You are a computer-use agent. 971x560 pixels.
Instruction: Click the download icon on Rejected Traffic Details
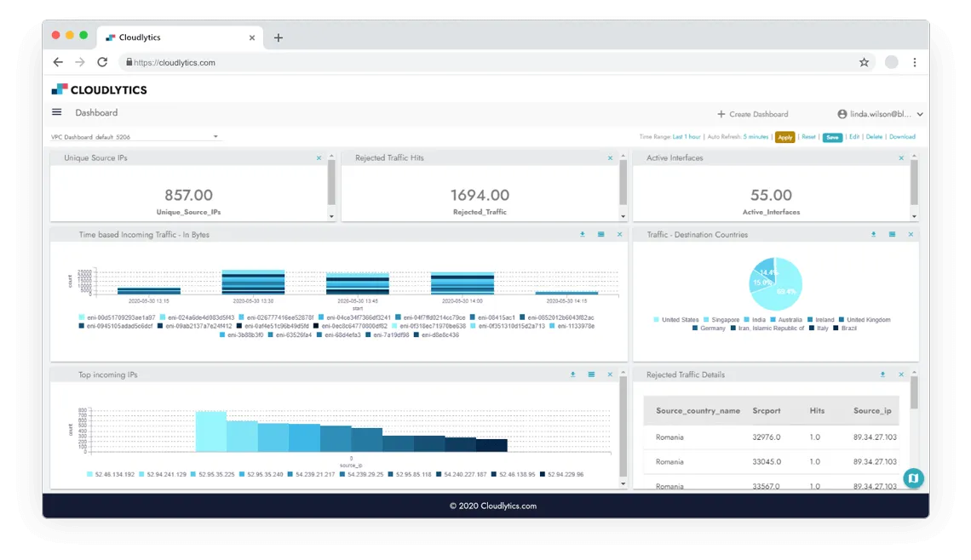(x=882, y=374)
